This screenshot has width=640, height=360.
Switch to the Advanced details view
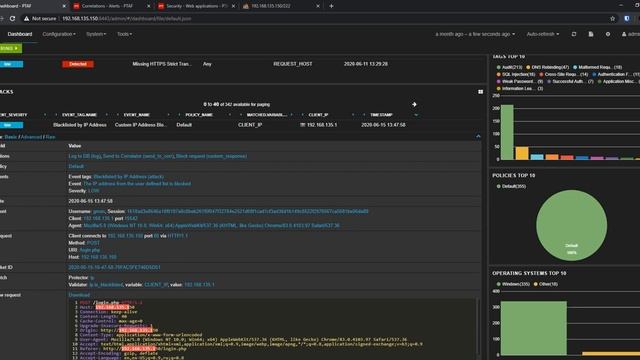(31, 137)
